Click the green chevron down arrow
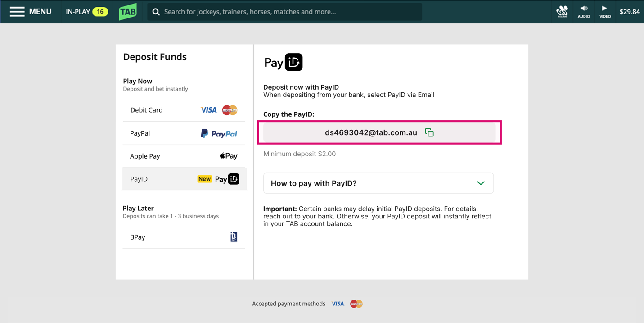The width and height of the screenshot is (644, 323). pos(481,183)
